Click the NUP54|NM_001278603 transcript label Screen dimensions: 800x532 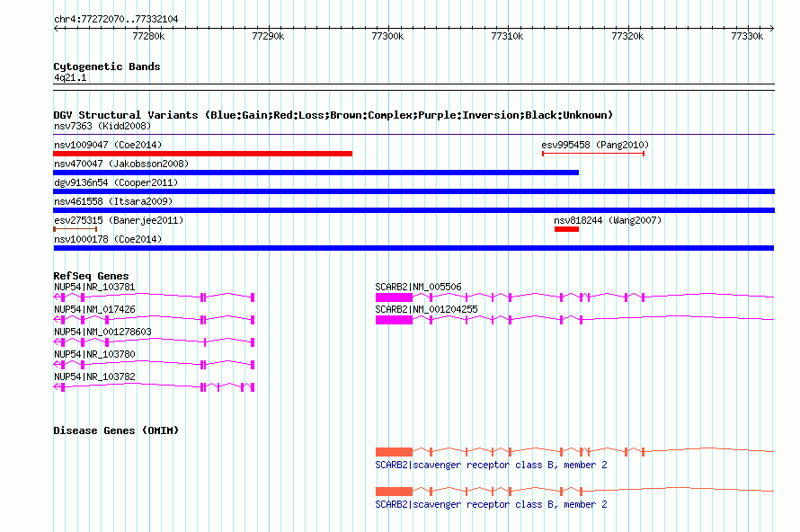[x=102, y=332]
